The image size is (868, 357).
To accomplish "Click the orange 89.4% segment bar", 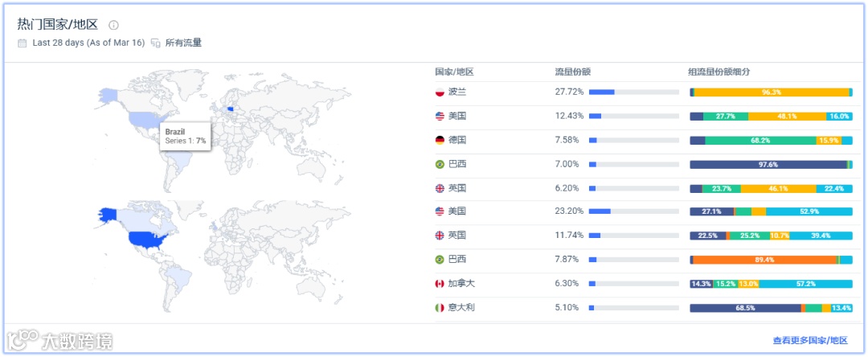I will pyautogui.click(x=764, y=260).
